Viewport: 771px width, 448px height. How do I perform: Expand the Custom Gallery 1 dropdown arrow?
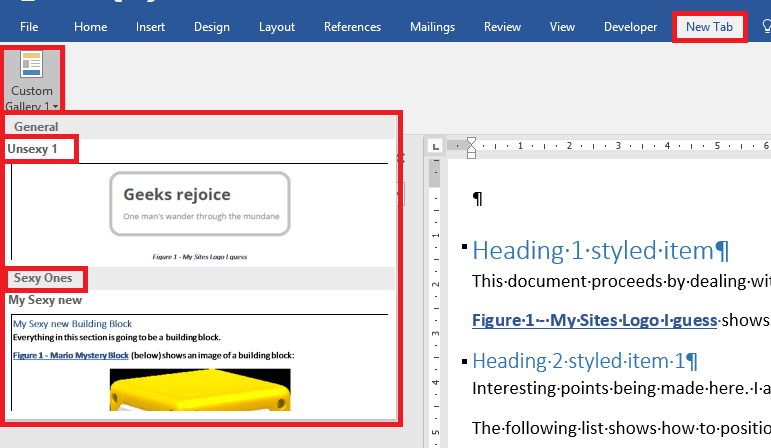pos(56,106)
